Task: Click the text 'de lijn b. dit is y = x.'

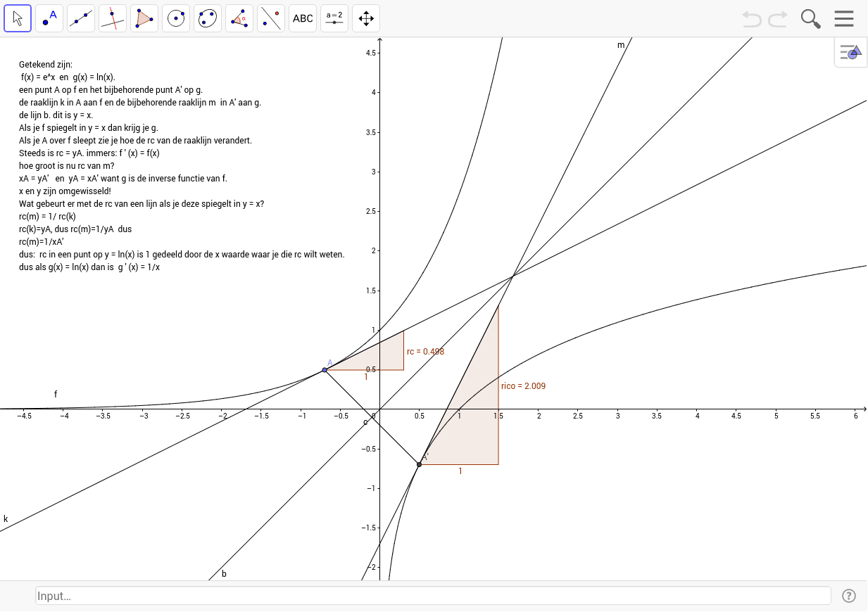Action: point(56,115)
